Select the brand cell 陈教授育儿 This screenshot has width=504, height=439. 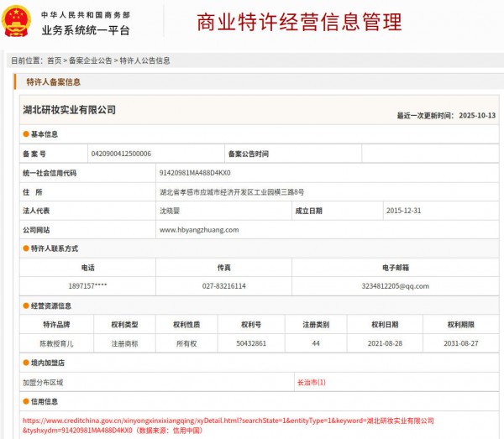(56, 343)
